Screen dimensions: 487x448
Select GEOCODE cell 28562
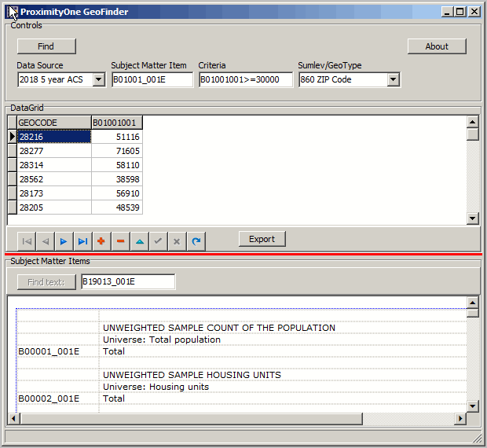[x=54, y=179]
